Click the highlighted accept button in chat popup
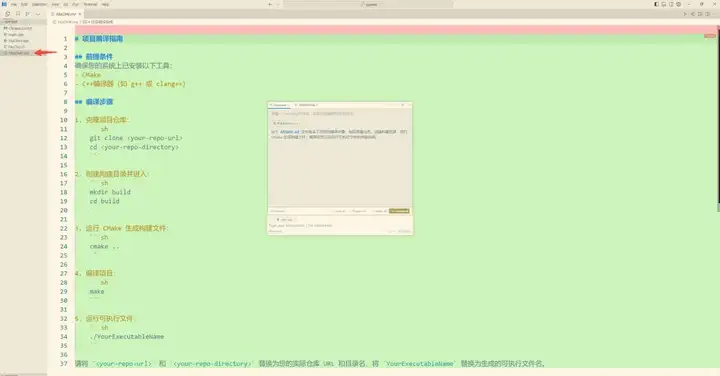Image resolution: width=720 pixels, height=376 pixels. (x=399, y=211)
